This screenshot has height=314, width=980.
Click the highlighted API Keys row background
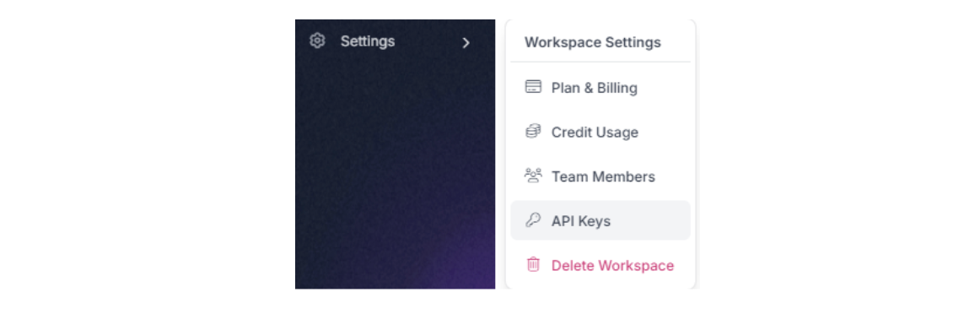(x=600, y=220)
